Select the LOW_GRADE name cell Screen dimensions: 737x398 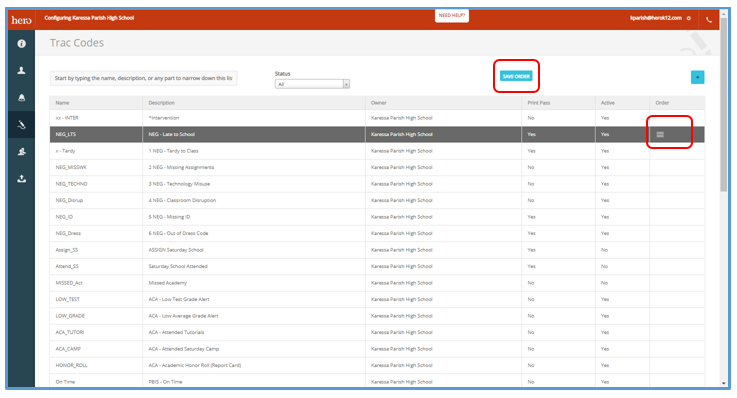click(x=70, y=316)
